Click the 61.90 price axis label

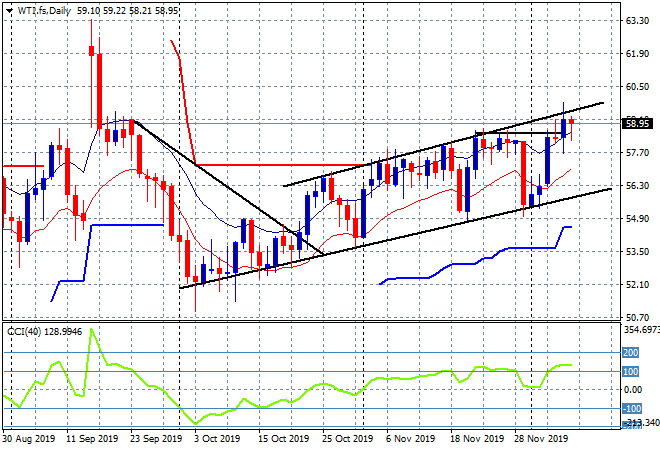tap(637, 53)
